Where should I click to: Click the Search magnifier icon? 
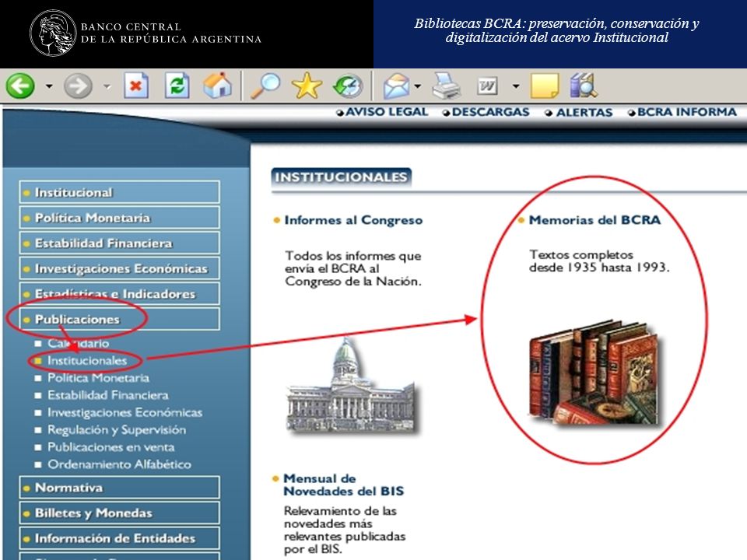click(265, 86)
